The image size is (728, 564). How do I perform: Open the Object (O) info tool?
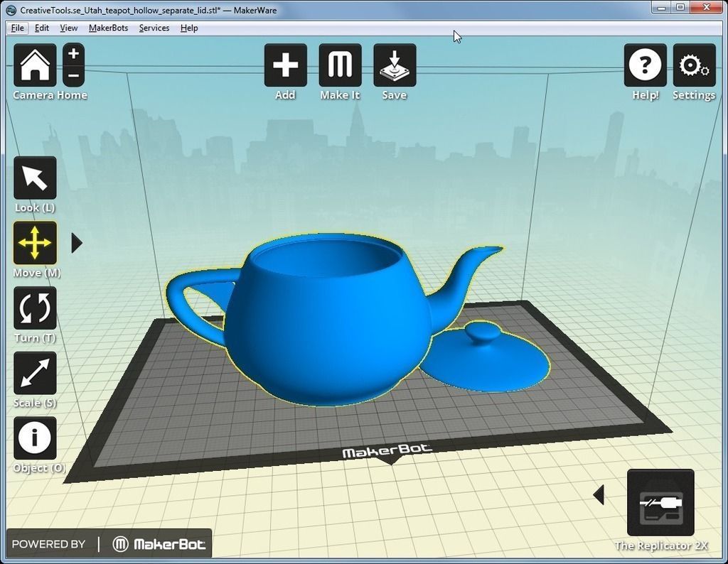(x=36, y=438)
